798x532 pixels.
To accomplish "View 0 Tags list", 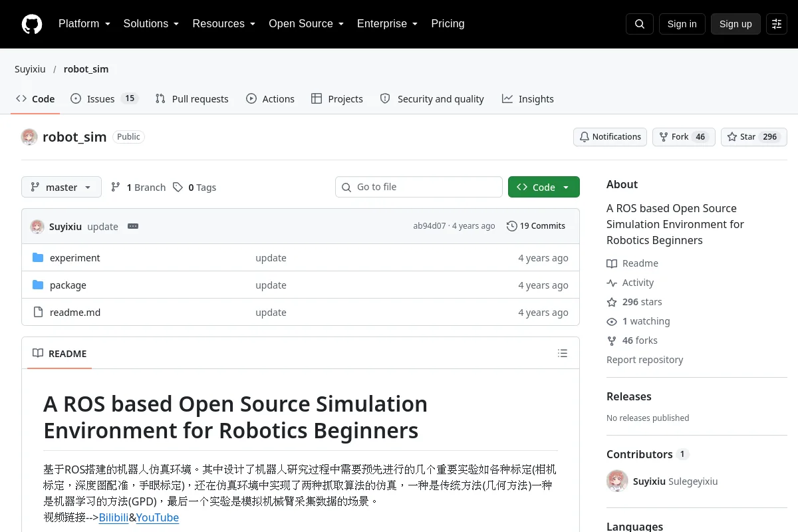I will (194, 188).
